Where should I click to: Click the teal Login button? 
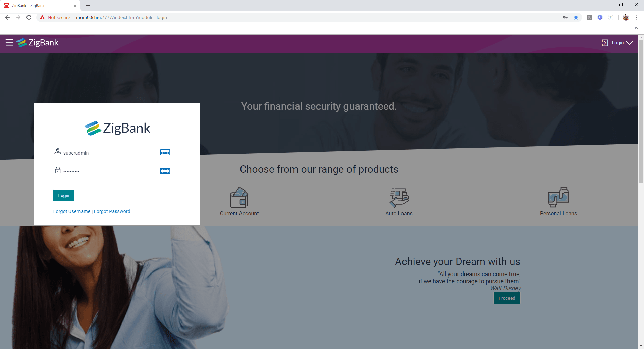(x=64, y=195)
